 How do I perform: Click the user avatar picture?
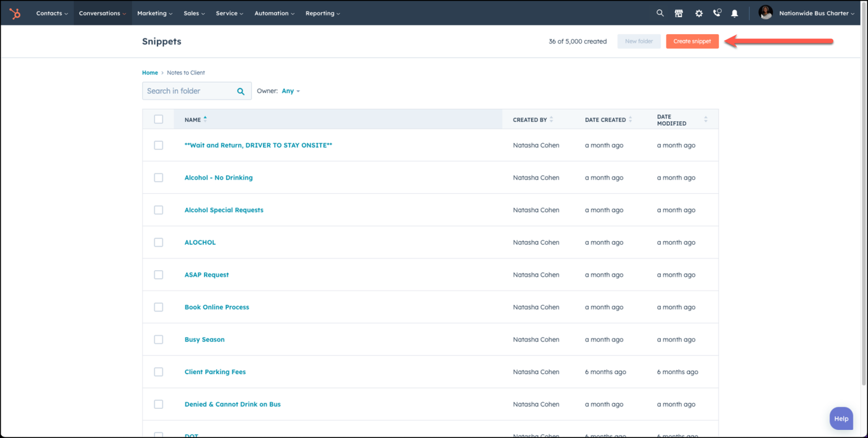pos(766,13)
